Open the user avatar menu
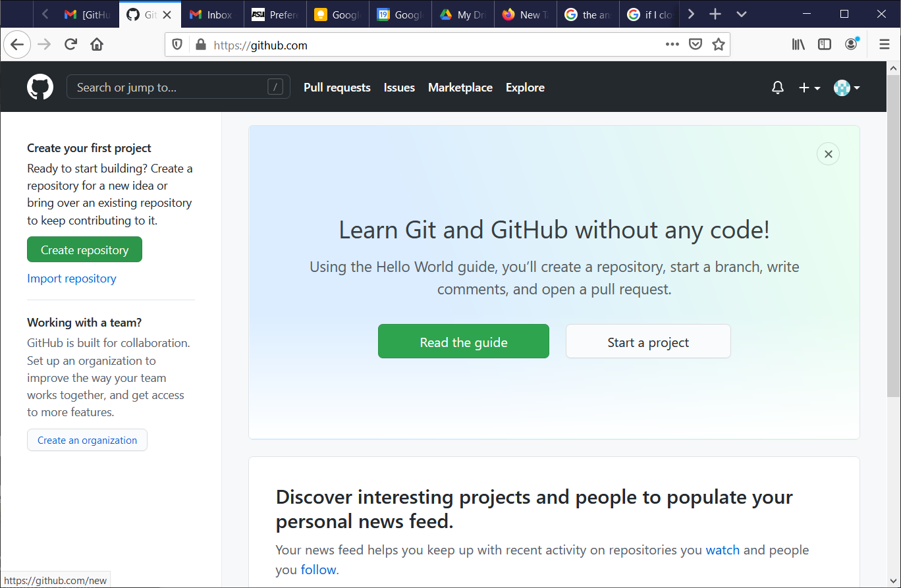 click(847, 88)
